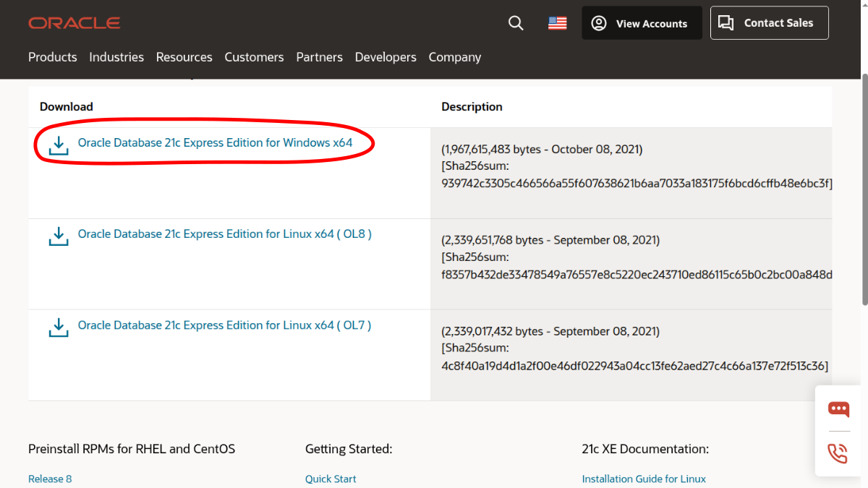Click the phone call icon

coord(838,453)
